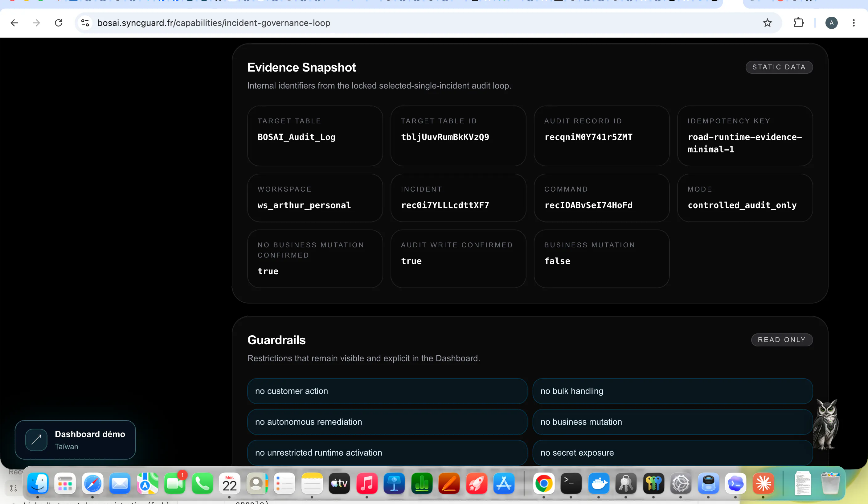Click the ws_arthur_personal workspace value

pyautogui.click(x=304, y=205)
